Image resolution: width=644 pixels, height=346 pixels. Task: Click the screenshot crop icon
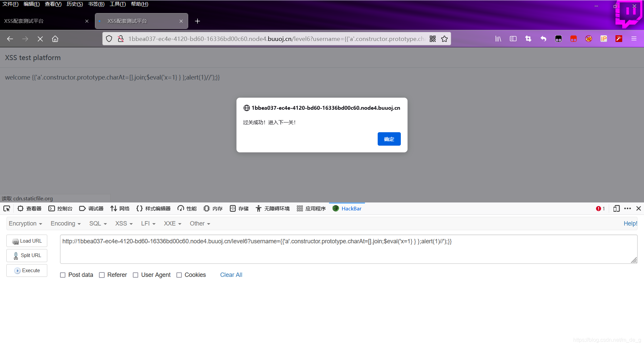(528, 39)
